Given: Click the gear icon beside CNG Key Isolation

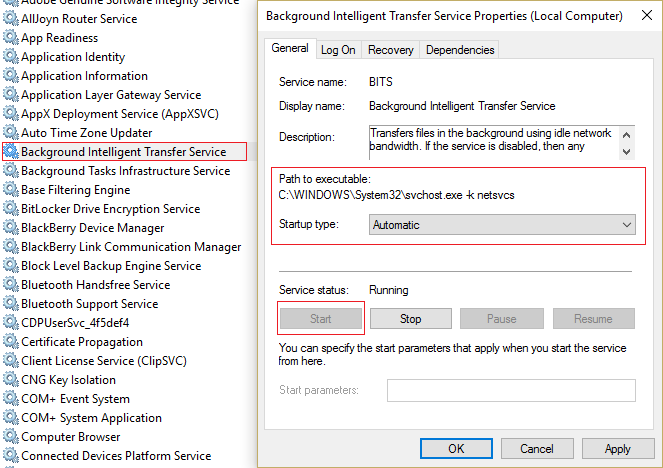Looking at the screenshot, I should click(11, 380).
